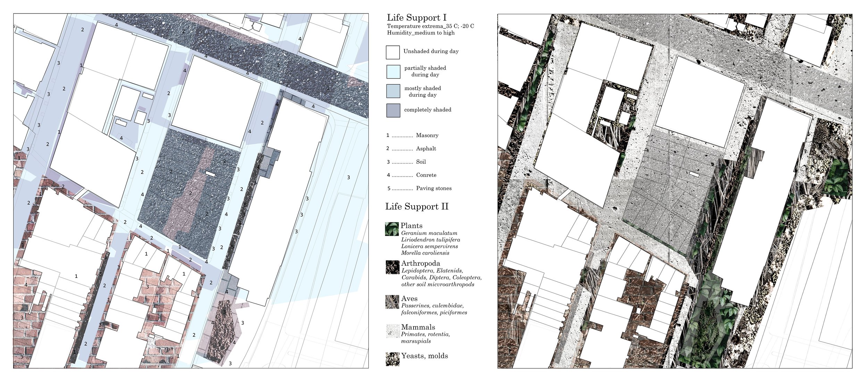This screenshot has width=868, height=383.
Task: Click the Yeasts, molds texture icon
Action: pos(392,359)
